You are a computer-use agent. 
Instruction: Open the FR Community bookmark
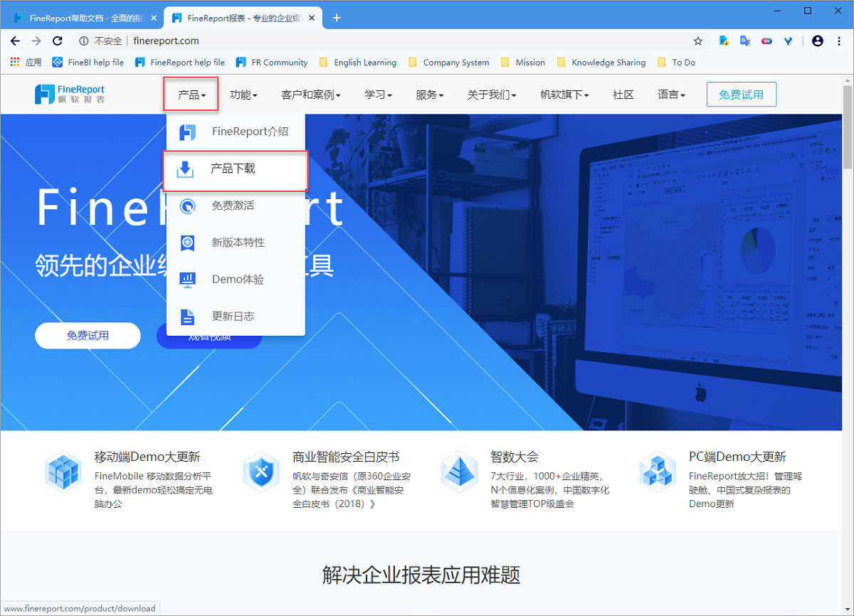[272, 63]
